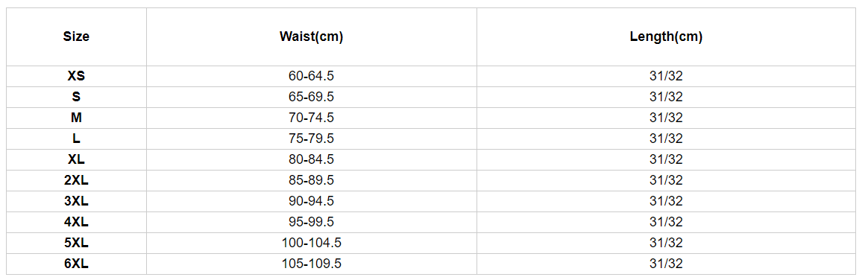This screenshot has height=280, width=868.
Task: Click the 100-104.5 waist value
Action: [x=311, y=243]
